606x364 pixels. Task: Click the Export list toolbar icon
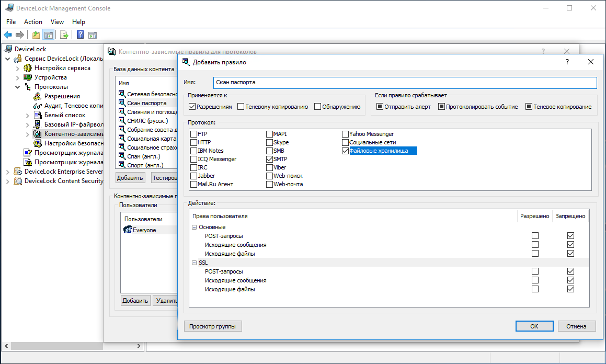(64, 35)
